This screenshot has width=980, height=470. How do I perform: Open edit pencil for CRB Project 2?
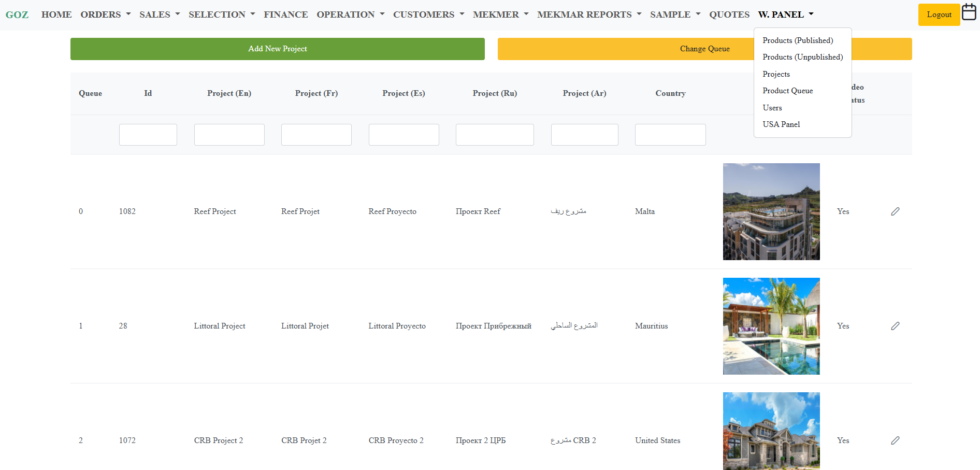point(895,440)
